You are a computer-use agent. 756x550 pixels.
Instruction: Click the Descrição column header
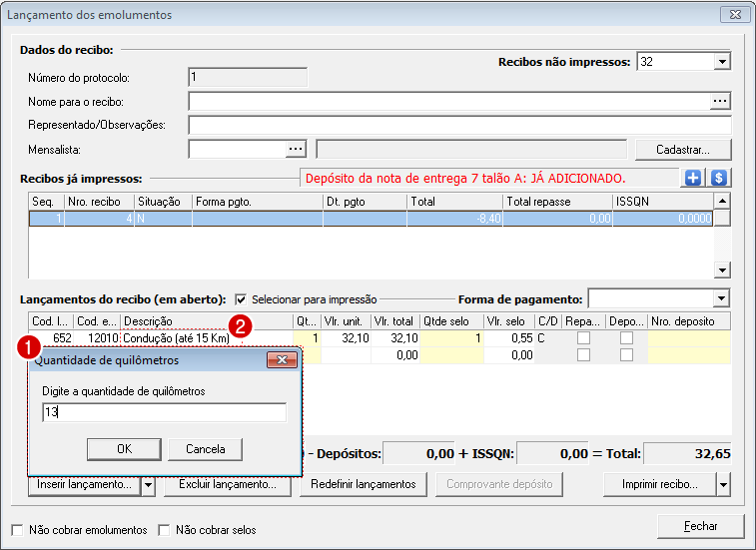[207, 321]
